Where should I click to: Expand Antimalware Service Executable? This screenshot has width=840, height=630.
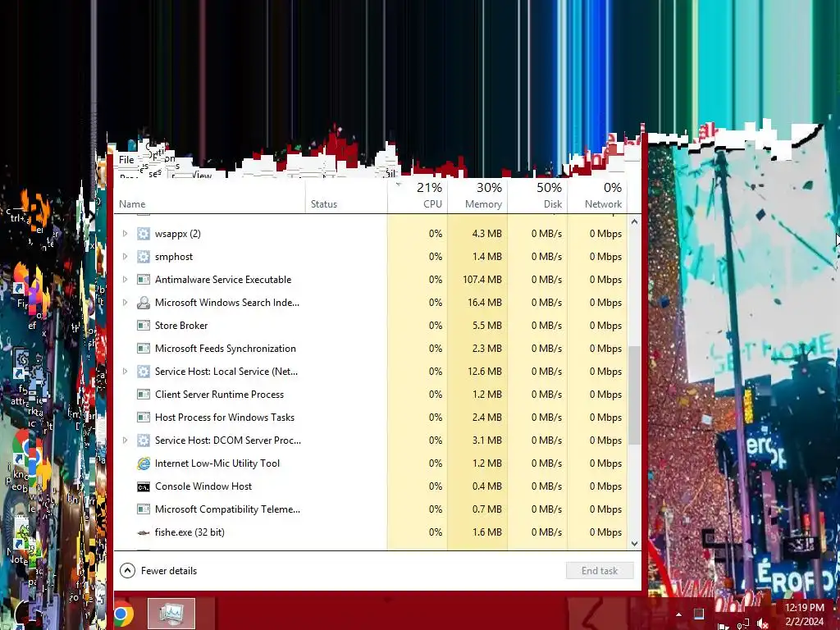(125, 280)
